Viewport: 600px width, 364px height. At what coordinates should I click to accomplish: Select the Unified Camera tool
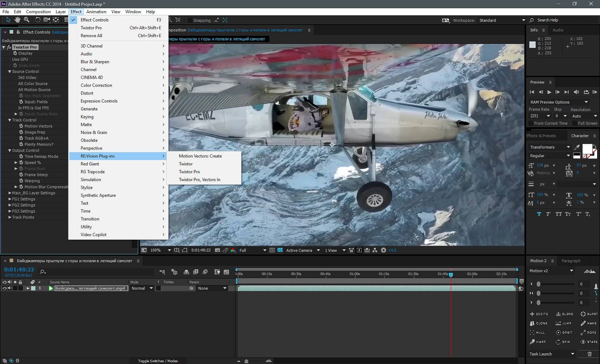[47, 20]
